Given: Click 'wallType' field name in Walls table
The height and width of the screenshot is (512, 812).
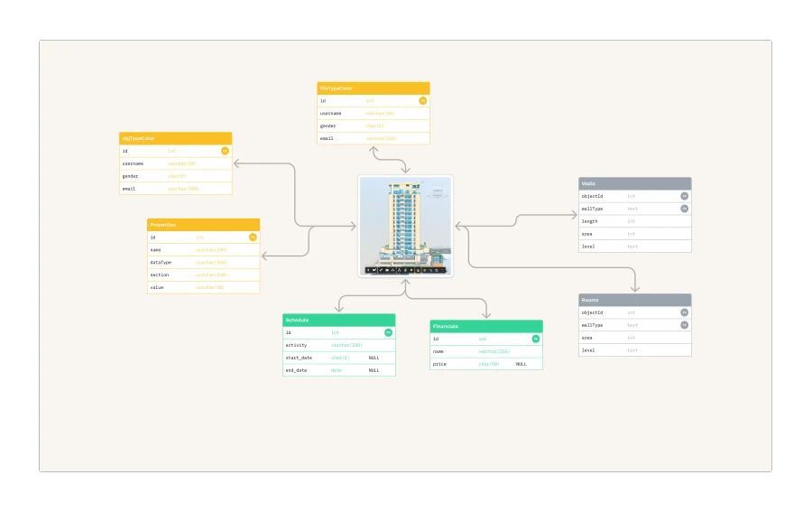Looking at the screenshot, I should [x=592, y=209].
